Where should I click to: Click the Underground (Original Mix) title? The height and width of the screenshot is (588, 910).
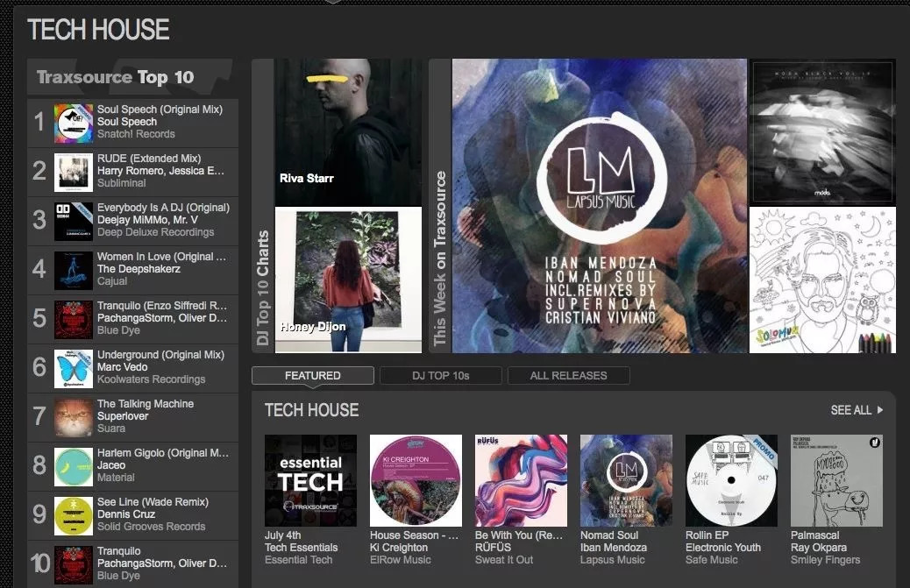[160, 355]
